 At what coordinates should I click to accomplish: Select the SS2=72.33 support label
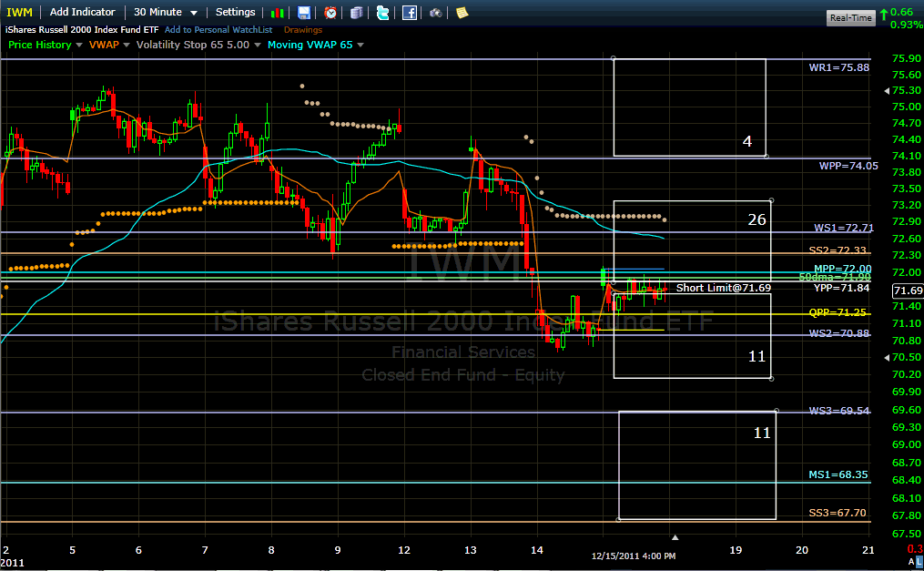coord(838,250)
